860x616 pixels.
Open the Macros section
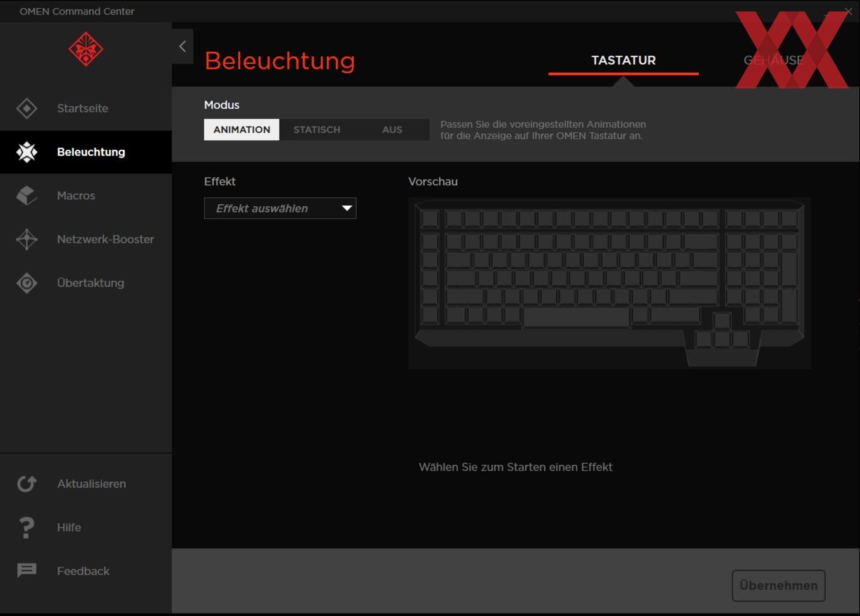[86, 195]
